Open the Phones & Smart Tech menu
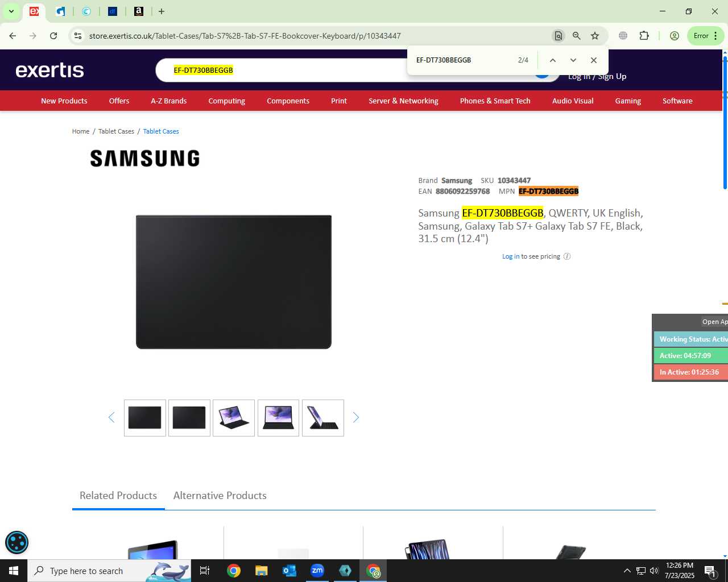 495,101
